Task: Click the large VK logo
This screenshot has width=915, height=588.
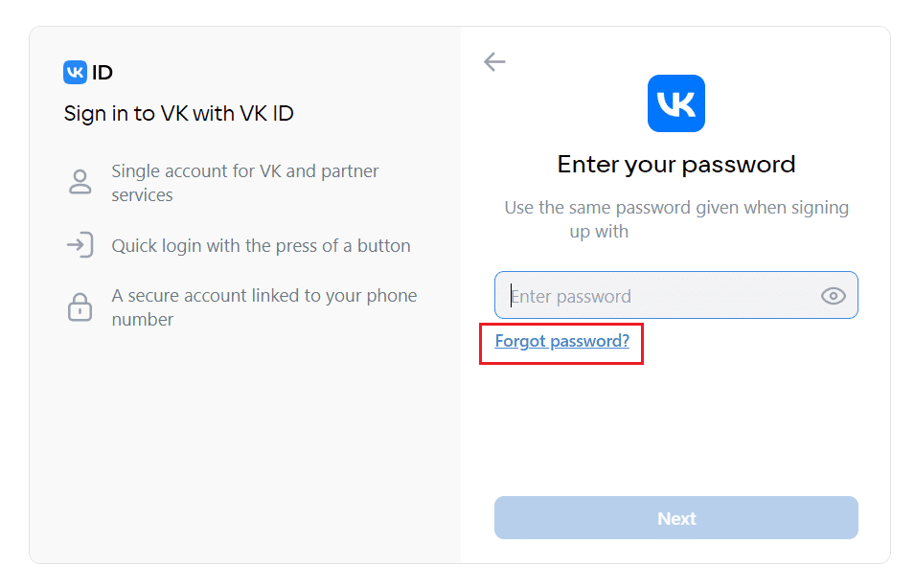Action: coord(675,103)
